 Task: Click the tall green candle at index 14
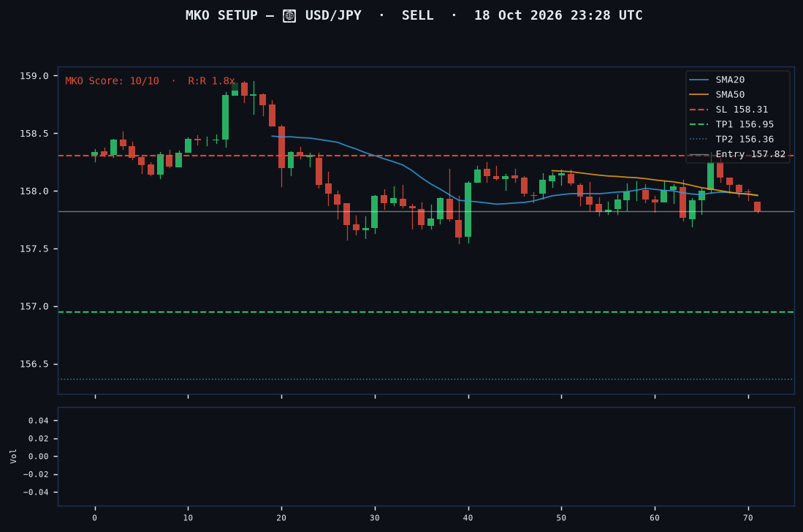(225, 117)
